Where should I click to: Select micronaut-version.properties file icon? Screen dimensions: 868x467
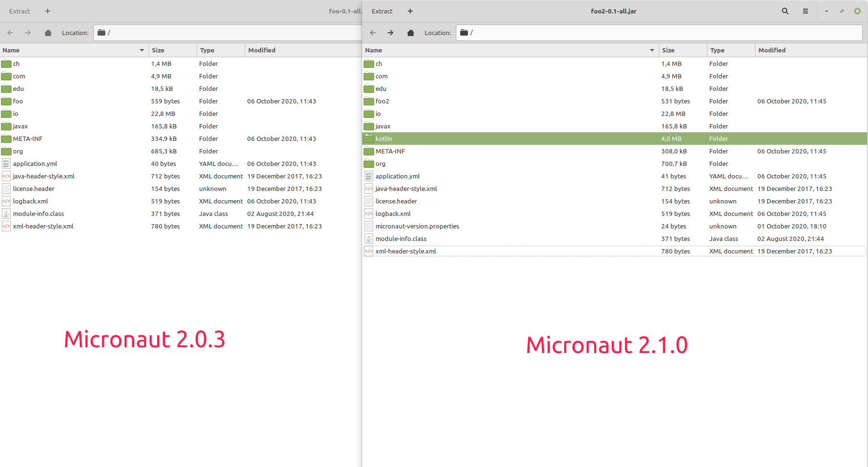[369, 226]
